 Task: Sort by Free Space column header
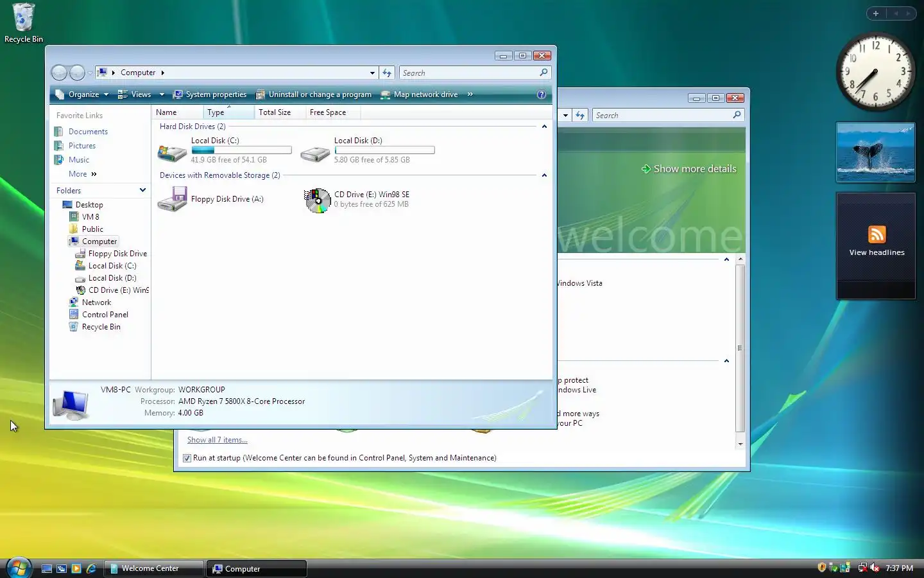coord(333,112)
